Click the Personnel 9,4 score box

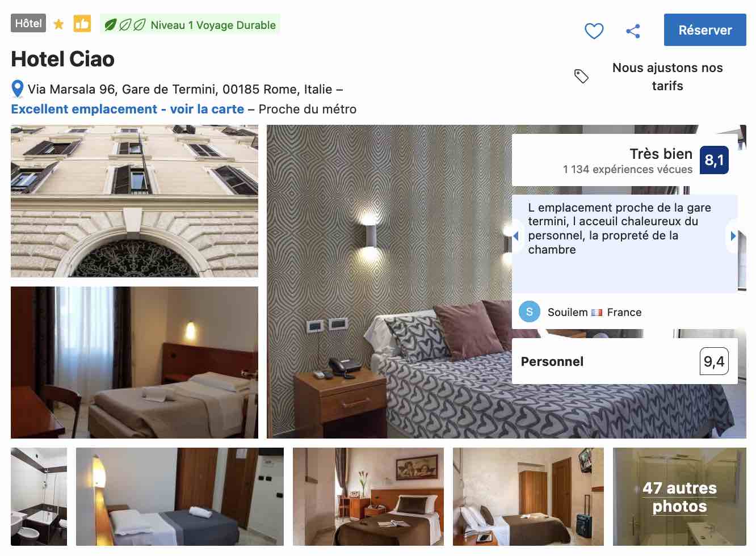[x=625, y=361]
